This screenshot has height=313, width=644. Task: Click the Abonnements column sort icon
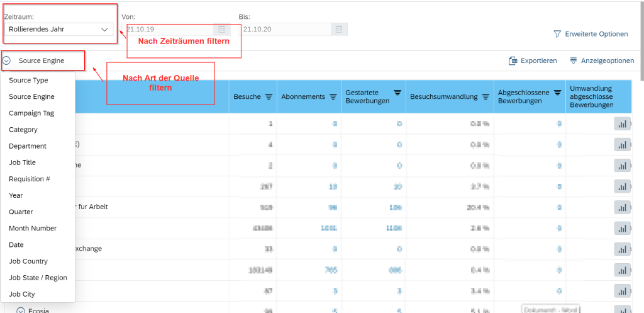[333, 97]
